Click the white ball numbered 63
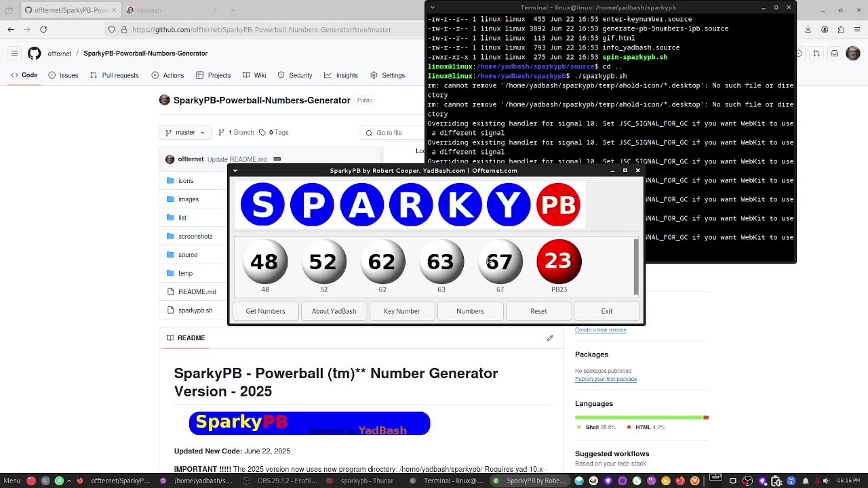This screenshot has height=488, width=868. coord(441,262)
